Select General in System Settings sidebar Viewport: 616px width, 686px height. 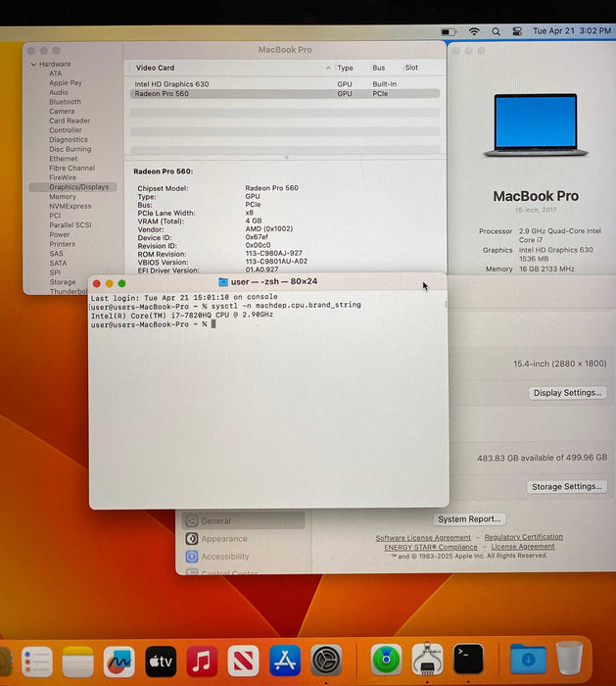pos(243,520)
